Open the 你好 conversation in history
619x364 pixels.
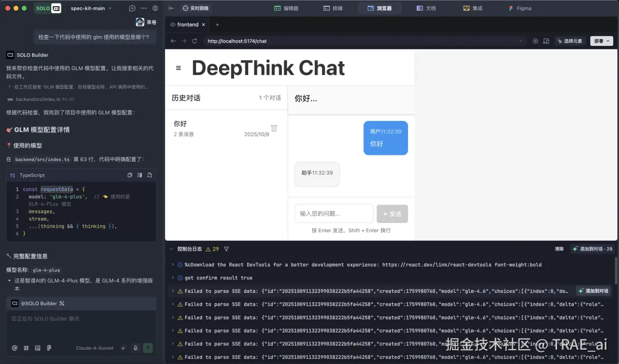[x=226, y=129]
